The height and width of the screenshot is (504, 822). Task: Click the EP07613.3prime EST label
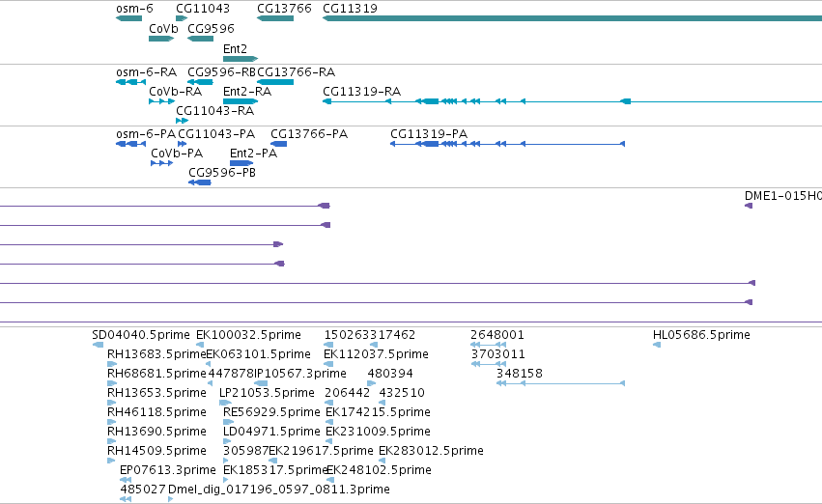pyautogui.click(x=168, y=470)
